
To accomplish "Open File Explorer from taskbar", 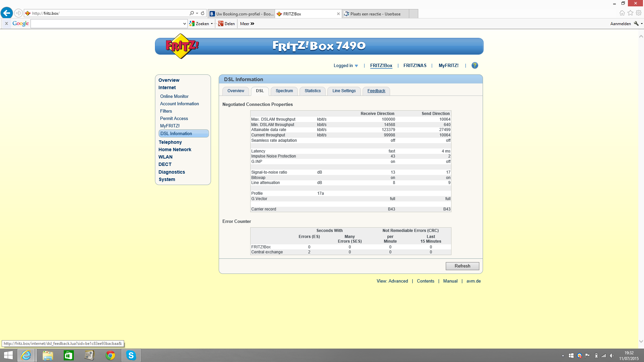I will 48,355.
